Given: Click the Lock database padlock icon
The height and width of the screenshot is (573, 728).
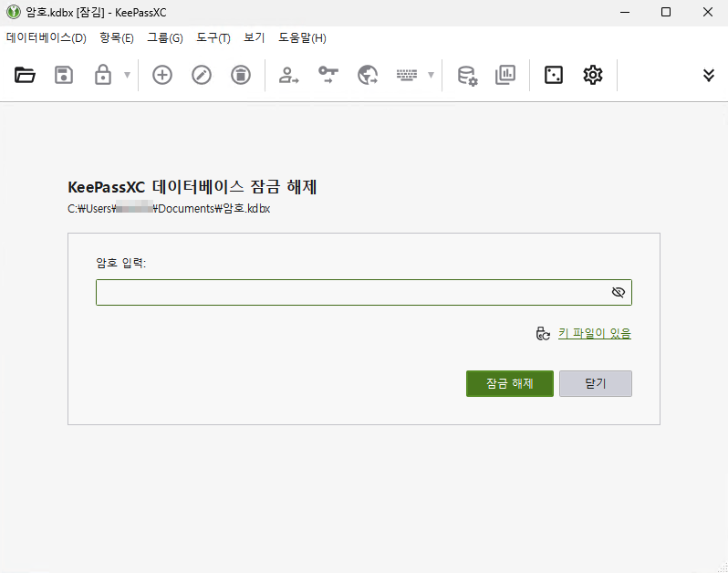Looking at the screenshot, I should click(103, 75).
